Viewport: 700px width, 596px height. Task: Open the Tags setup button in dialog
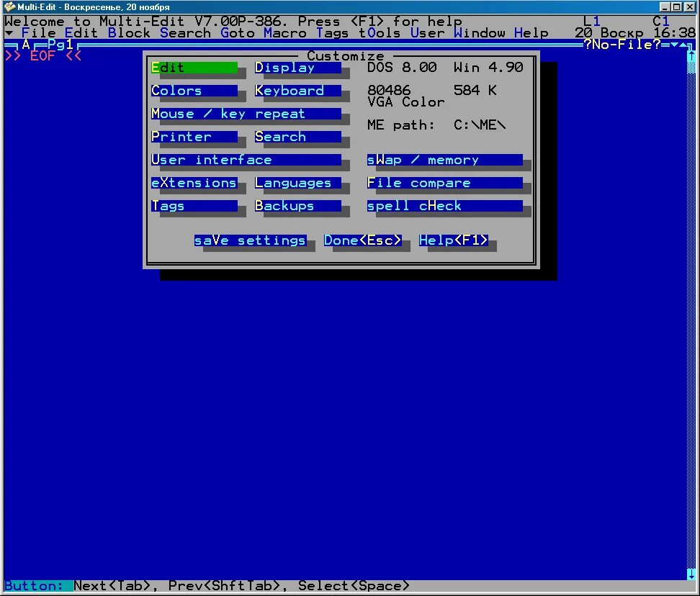(x=194, y=206)
